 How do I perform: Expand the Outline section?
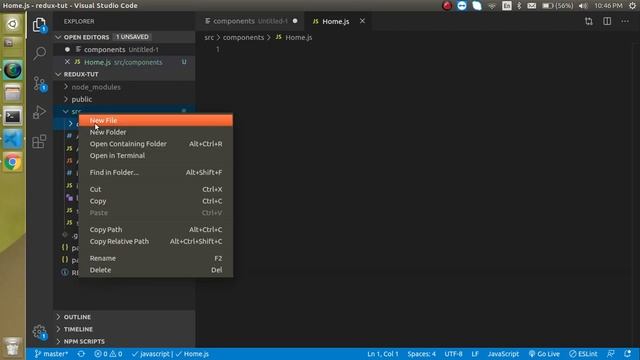[x=124, y=317]
